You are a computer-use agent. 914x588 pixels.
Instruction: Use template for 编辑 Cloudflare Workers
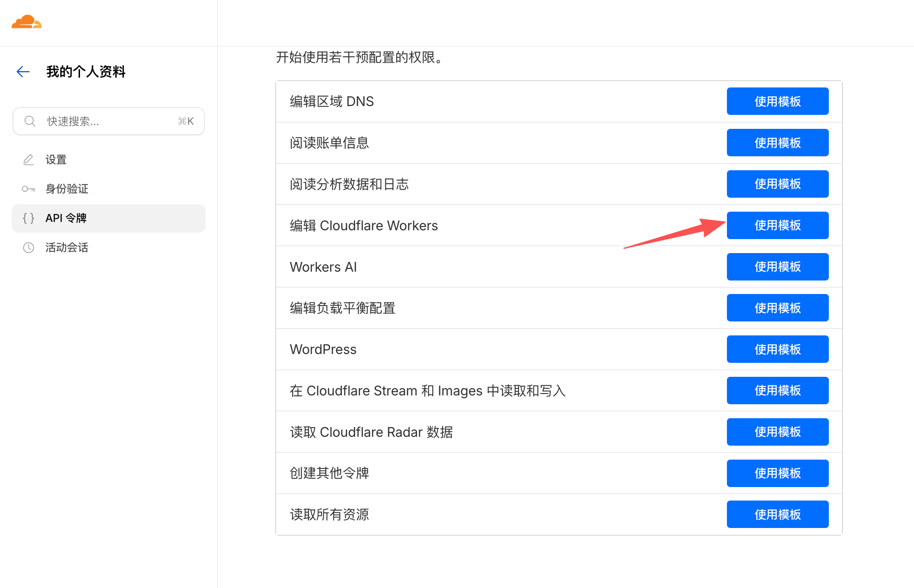tap(777, 225)
